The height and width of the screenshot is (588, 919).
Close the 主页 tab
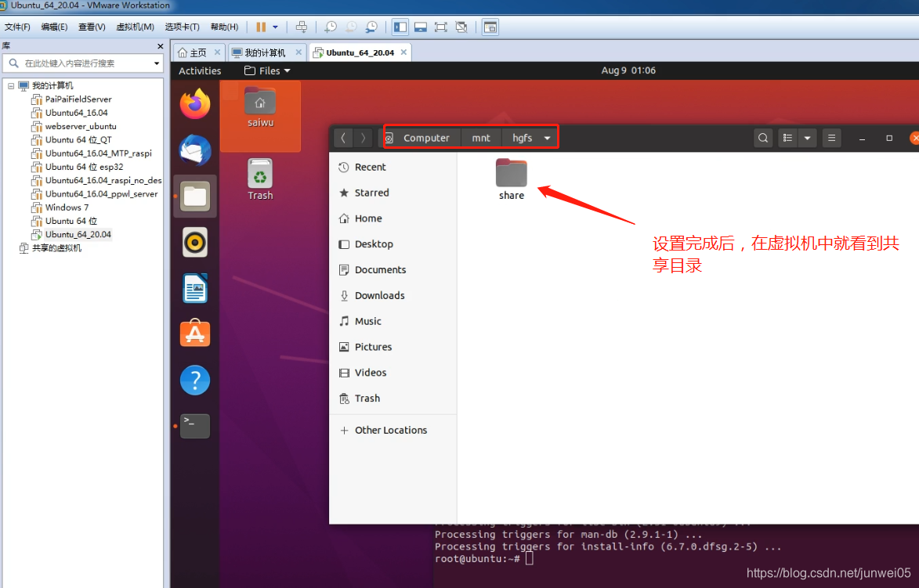pyautogui.click(x=218, y=52)
